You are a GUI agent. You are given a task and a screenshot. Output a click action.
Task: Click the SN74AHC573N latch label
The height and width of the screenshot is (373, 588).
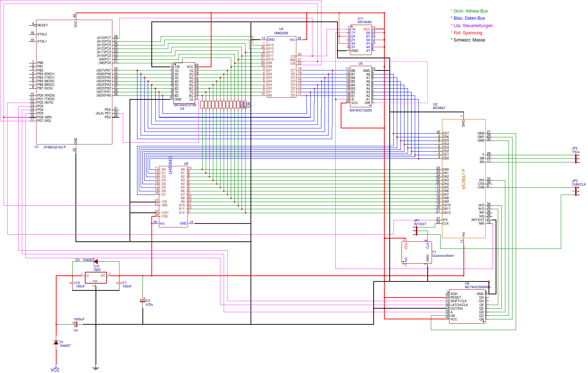pyautogui.click(x=185, y=105)
